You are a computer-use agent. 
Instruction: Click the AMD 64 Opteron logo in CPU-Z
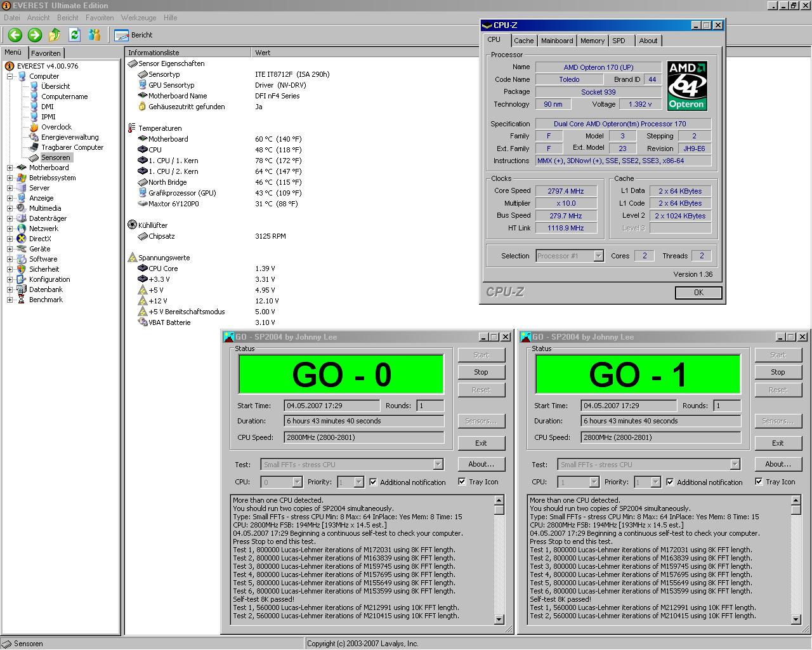click(x=687, y=86)
